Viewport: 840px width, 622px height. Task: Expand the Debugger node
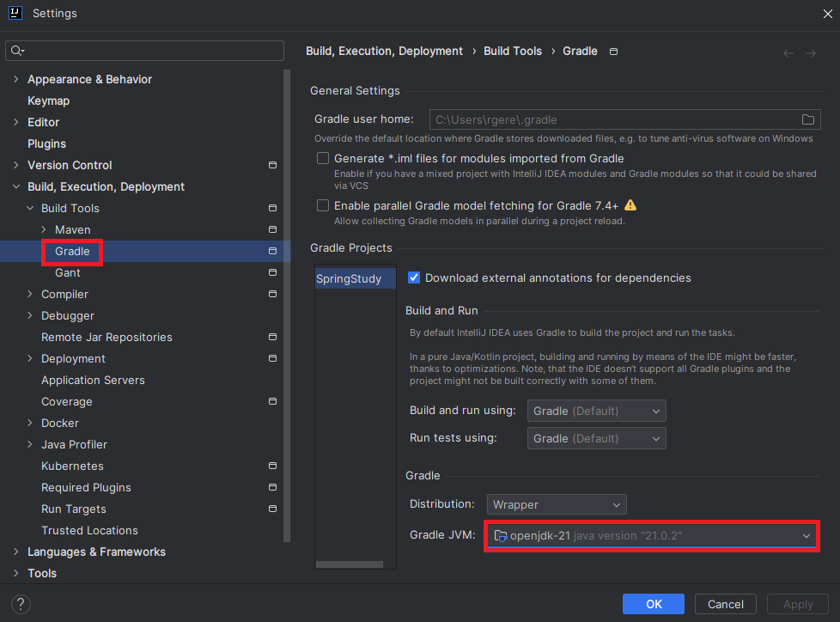(x=30, y=315)
